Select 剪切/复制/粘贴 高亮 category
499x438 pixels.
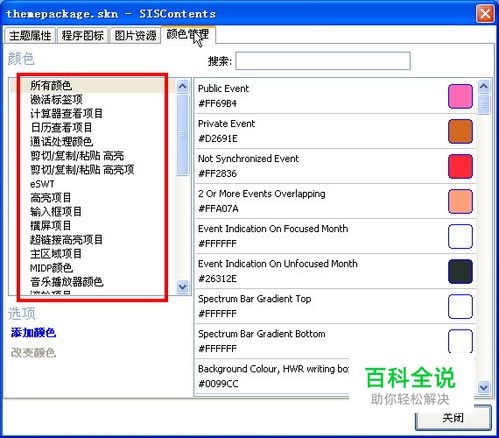(x=77, y=156)
